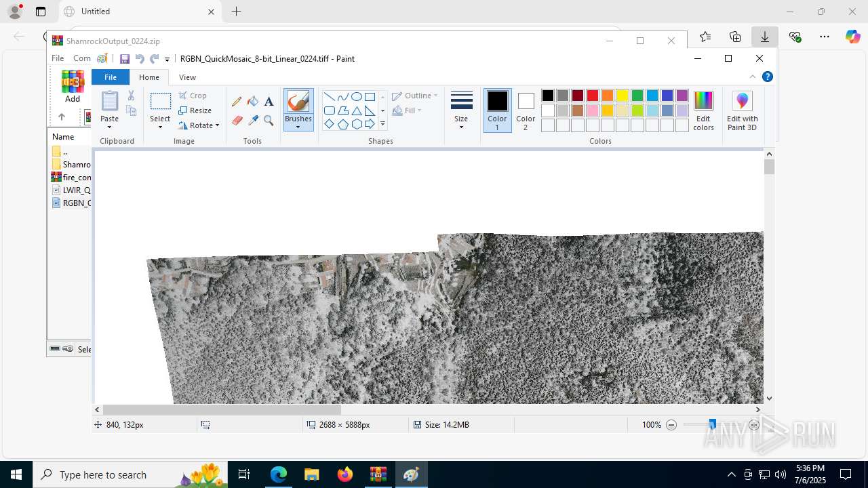The width and height of the screenshot is (868, 488).
Task: Choose the Line shape
Action: (329, 96)
